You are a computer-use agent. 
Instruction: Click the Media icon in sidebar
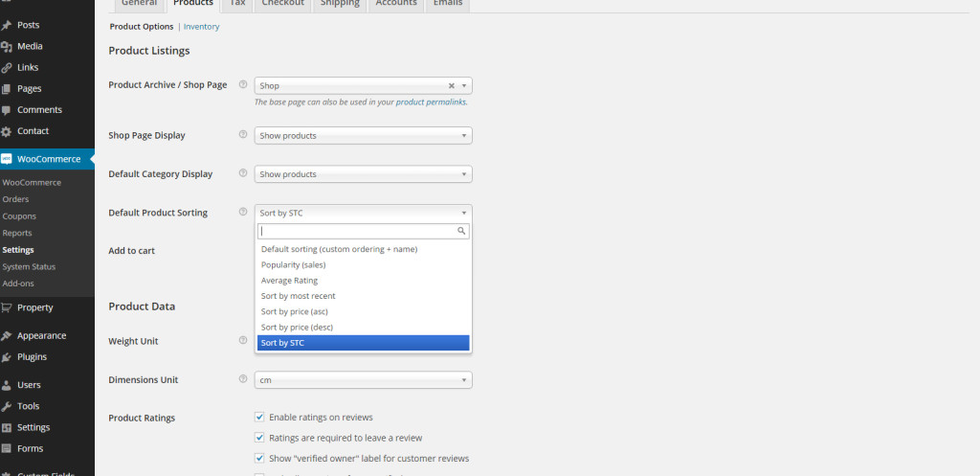click(7, 46)
